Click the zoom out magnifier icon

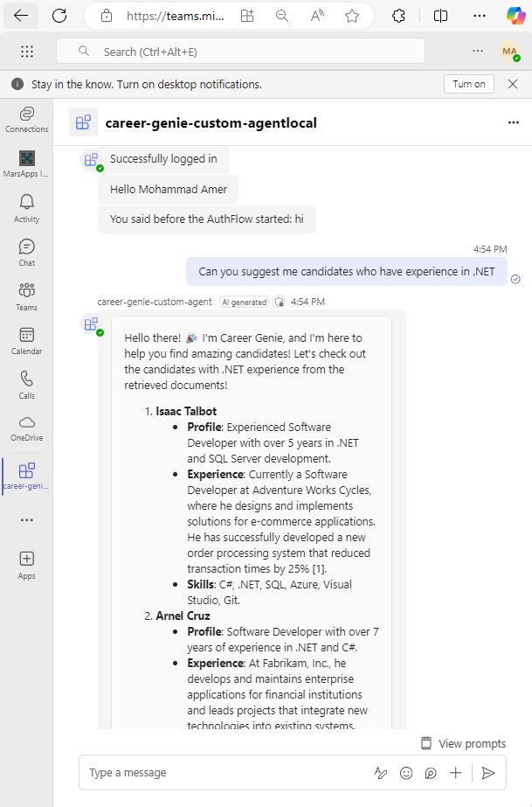[x=281, y=16]
